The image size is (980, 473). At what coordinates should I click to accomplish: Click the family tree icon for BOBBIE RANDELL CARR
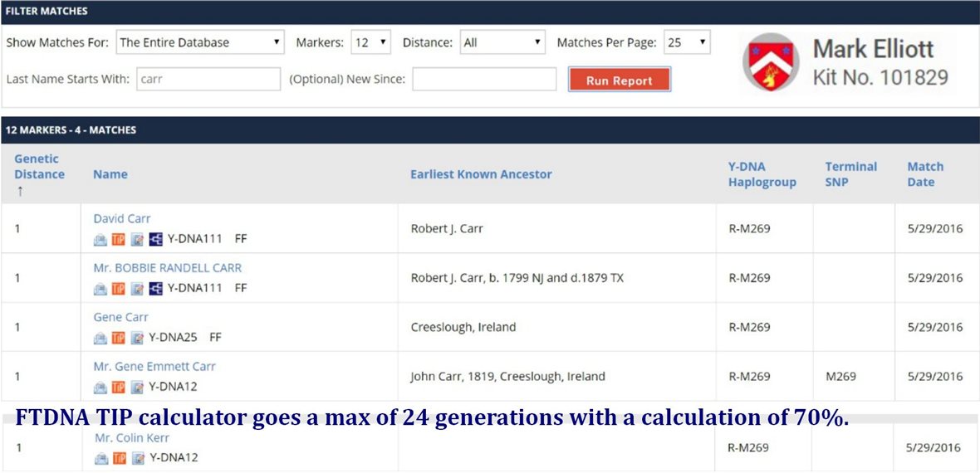point(155,289)
